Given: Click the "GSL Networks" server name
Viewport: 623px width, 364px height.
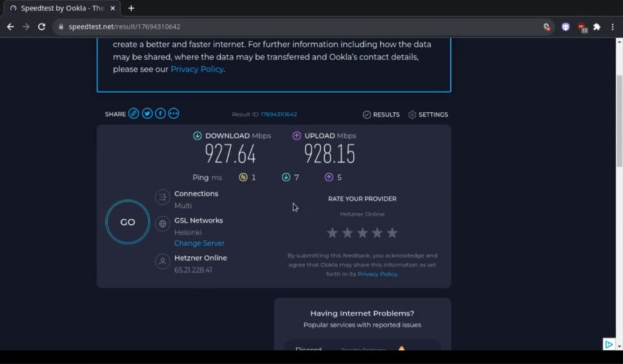Looking at the screenshot, I should pos(199,221).
